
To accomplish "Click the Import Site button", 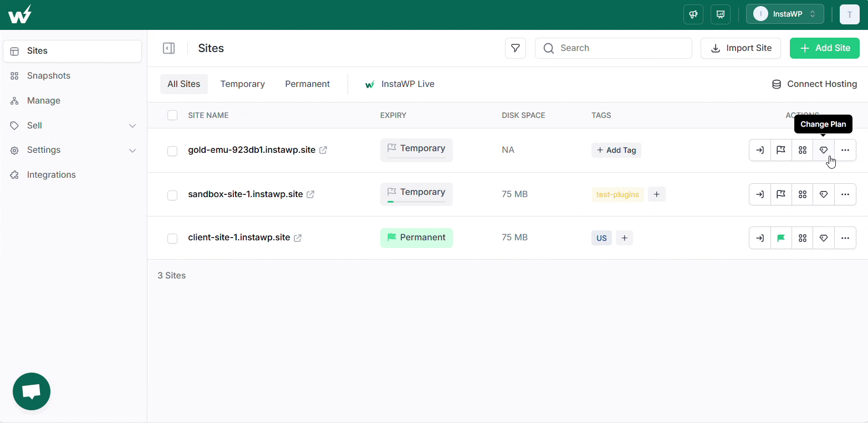I will (x=741, y=48).
